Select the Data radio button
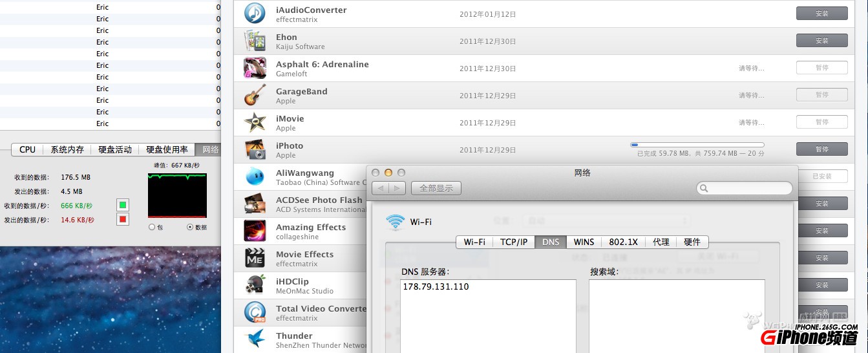 pos(189,227)
